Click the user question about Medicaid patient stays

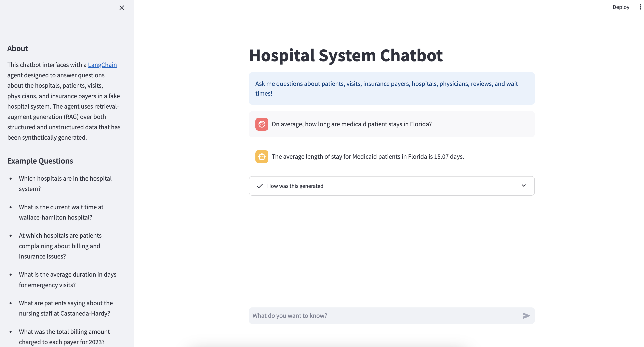[351, 124]
